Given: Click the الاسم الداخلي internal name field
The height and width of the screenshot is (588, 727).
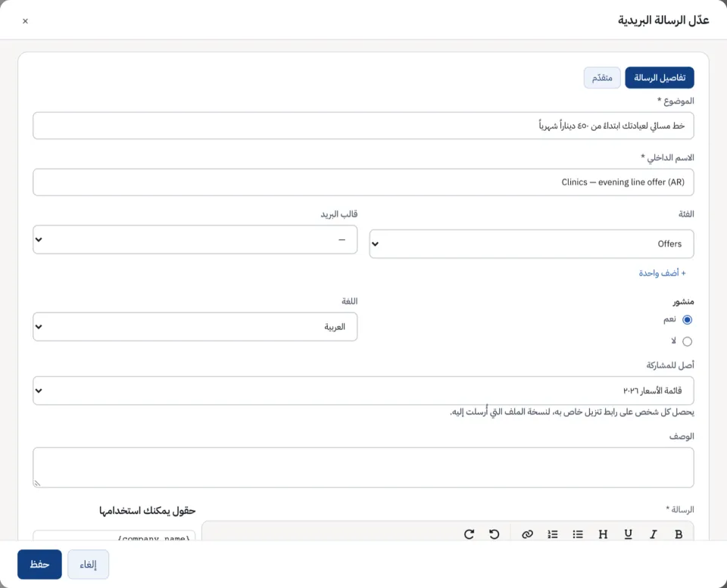Looking at the screenshot, I should [363, 182].
